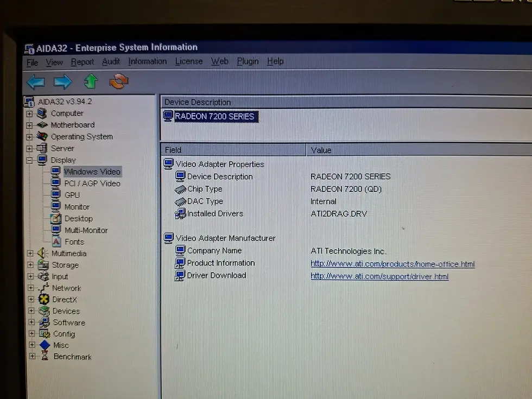The image size is (532, 399).
Task: Select the Motherboard icon in the tree
Action: tap(42, 125)
